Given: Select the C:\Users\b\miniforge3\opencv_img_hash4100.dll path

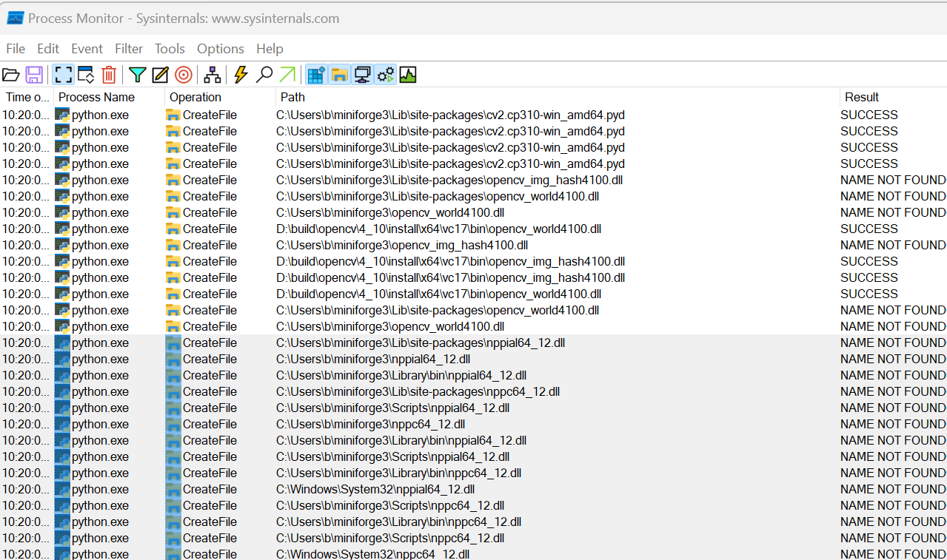Looking at the screenshot, I should (402, 245).
